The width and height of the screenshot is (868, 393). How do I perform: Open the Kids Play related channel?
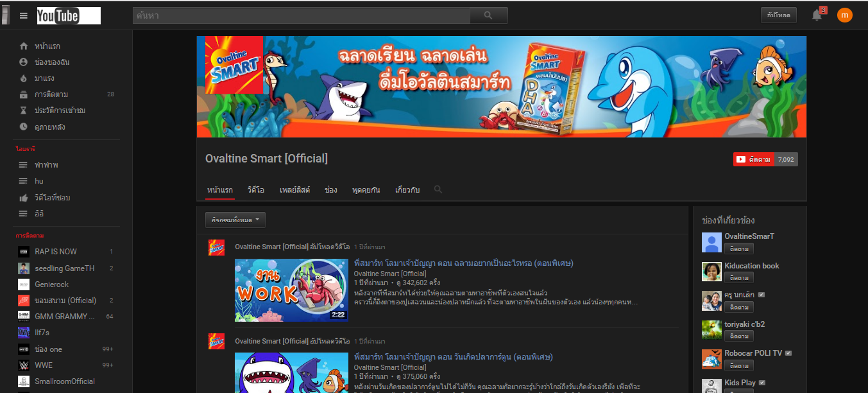tap(740, 383)
